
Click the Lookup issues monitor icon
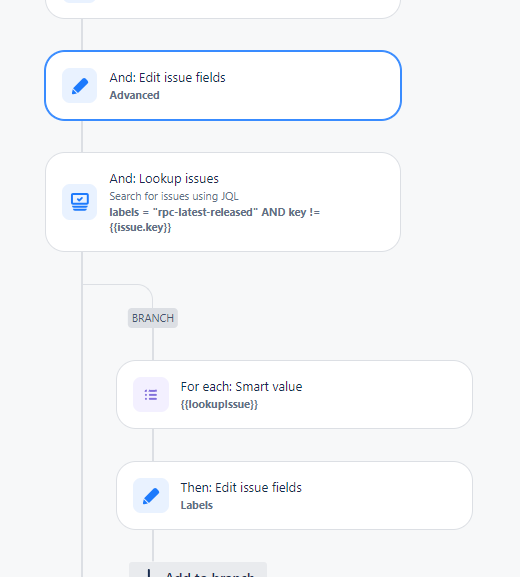(x=80, y=202)
